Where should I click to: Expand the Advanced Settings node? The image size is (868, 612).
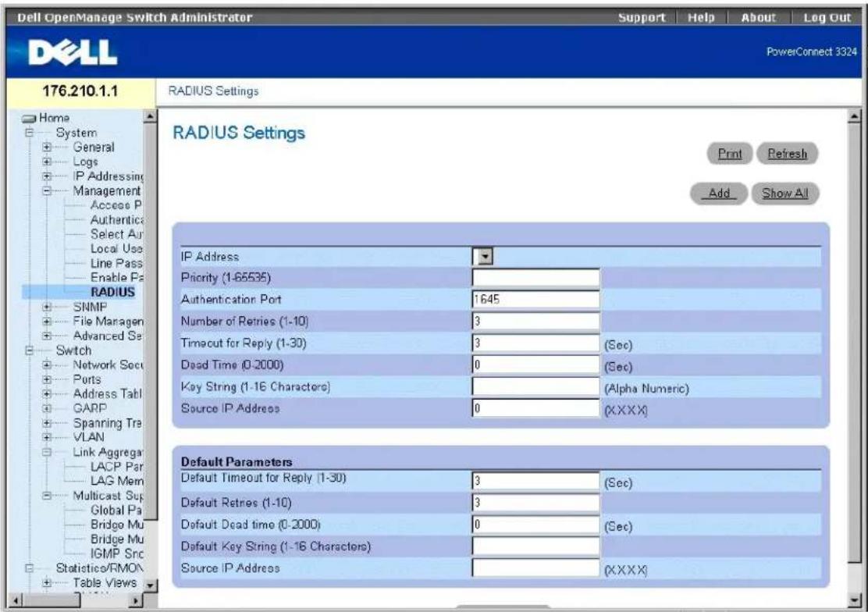47,336
